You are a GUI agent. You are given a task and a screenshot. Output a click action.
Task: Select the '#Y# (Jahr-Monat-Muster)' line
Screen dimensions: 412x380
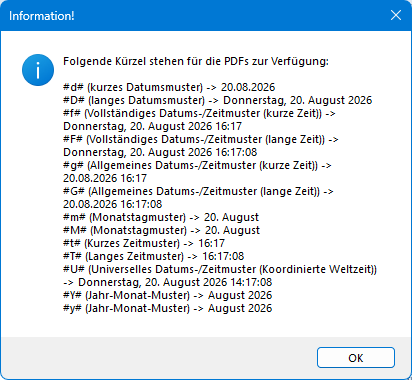(x=168, y=295)
